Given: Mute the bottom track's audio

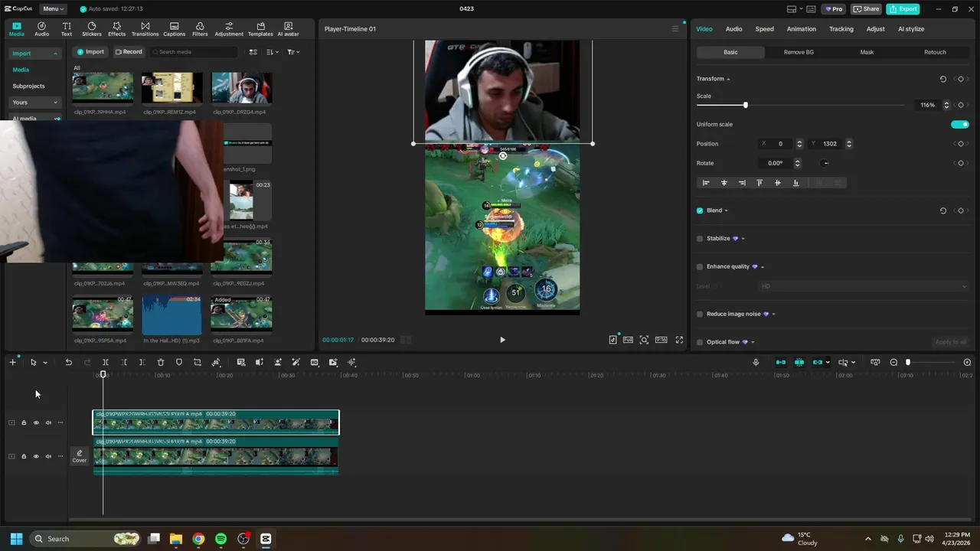Looking at the screenshot, I should pos(48,456).
